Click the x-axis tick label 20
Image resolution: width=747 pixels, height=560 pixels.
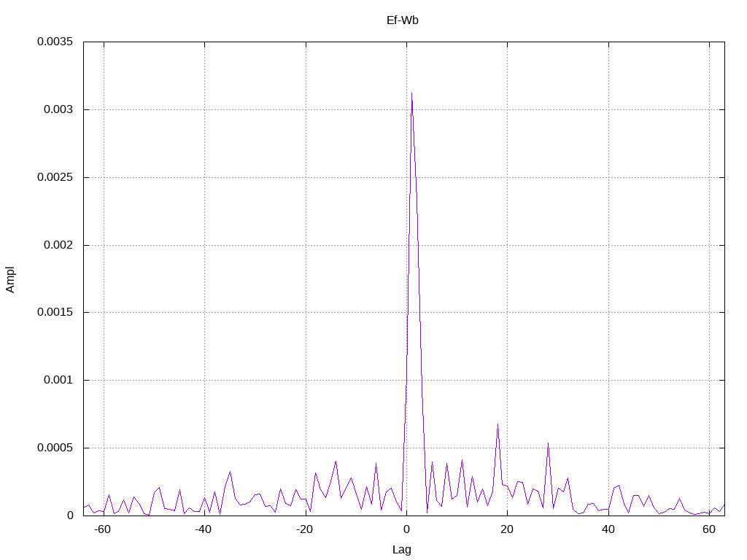(x=508, y=529)
